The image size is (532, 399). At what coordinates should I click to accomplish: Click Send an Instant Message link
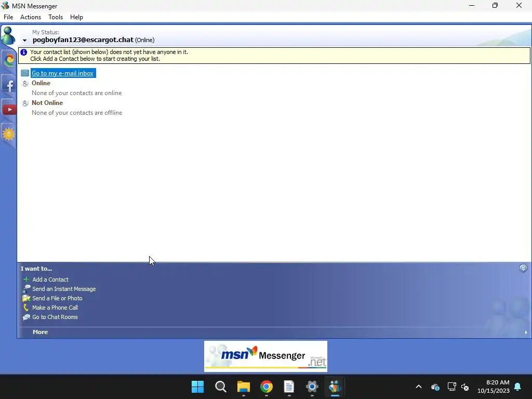64,289
